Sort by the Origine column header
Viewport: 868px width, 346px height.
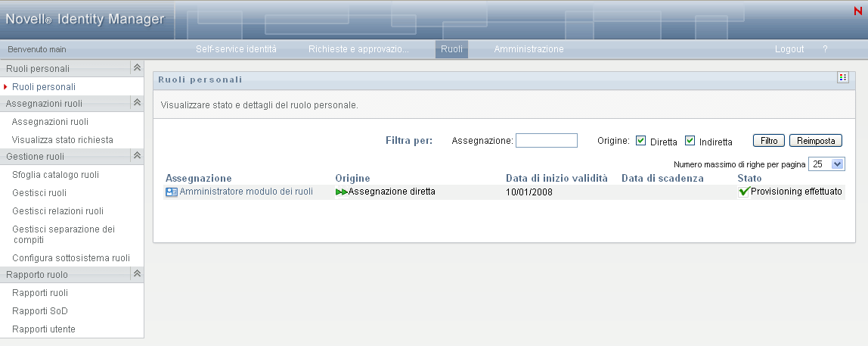[x=352, y=179]
